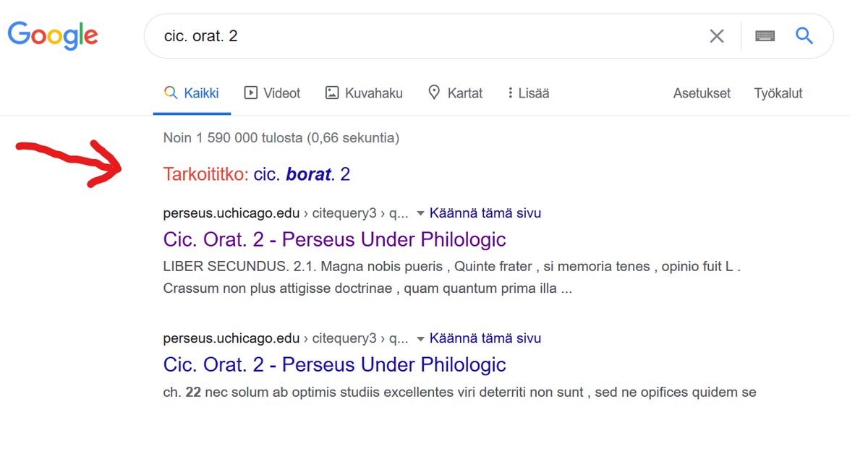Switch to the Kuvahaku tab
This screenshot has width=868, height=454.
point(364,93)
